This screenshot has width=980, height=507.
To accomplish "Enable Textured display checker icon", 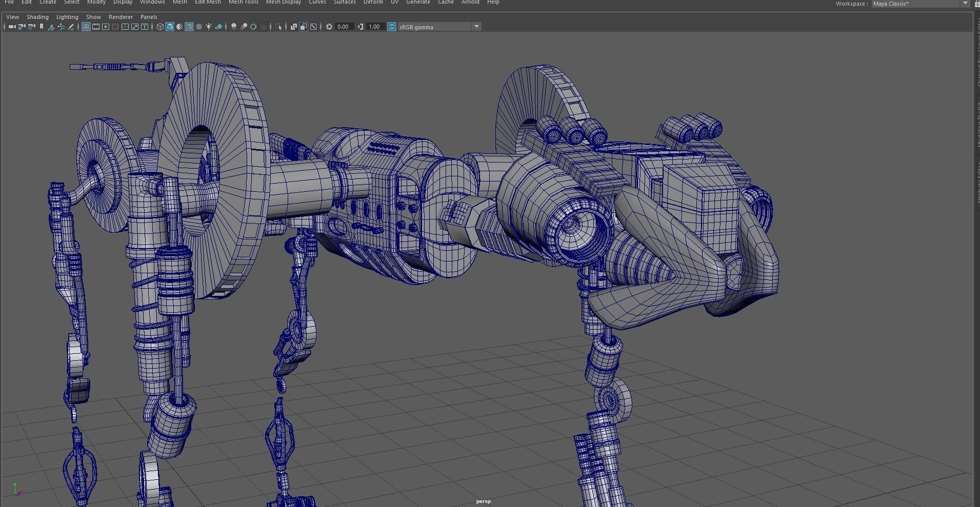I will [x=199, y=27].
